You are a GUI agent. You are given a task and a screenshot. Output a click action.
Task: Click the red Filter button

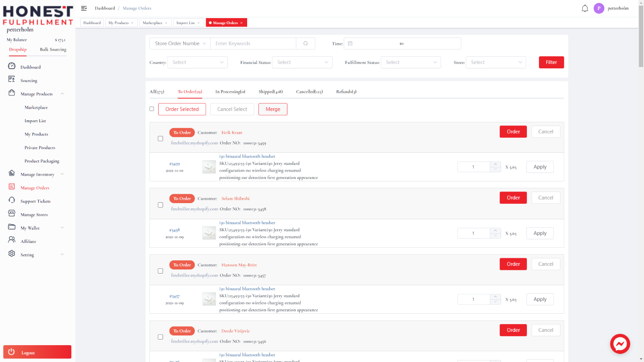point(551,62)
